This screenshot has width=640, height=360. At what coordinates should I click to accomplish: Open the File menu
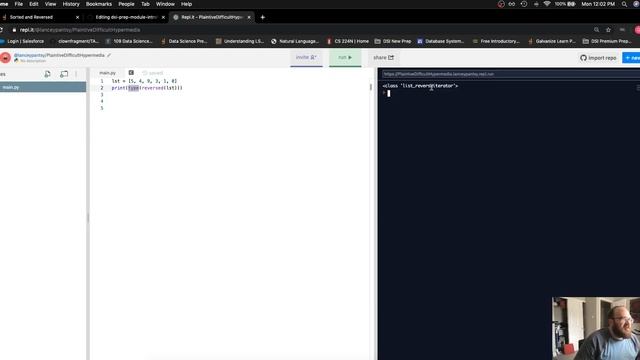point(19,4)
